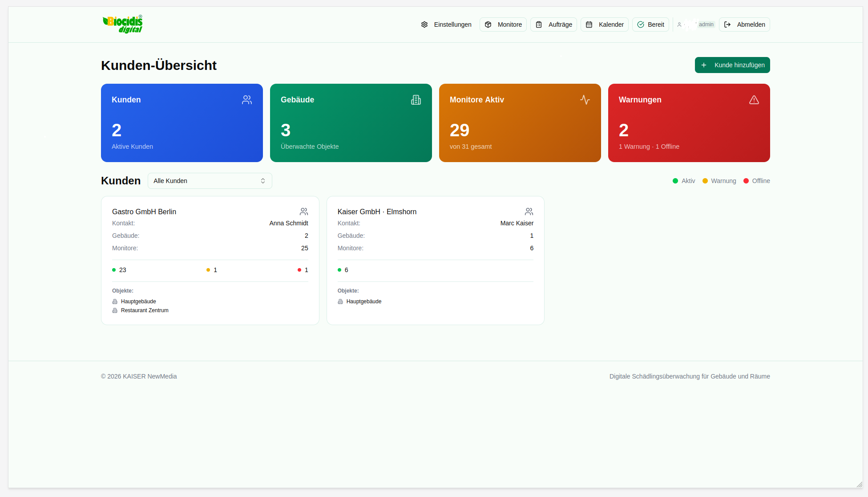Viewport: 868px width, 497px height.
Task: Click the green dot showing 6 in Kaiser card
Action: pos(339,270)
